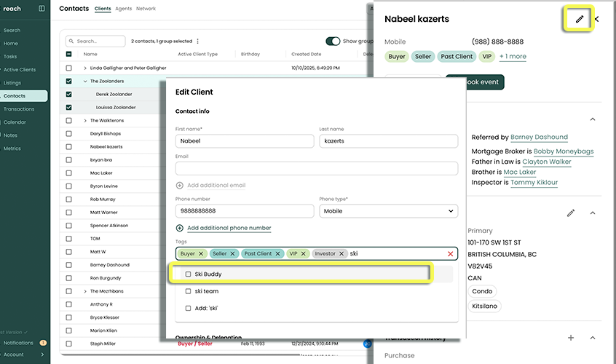
Task: Click the pencil edit icon beside Nabeel kazerts
Action: click(x=579, y=19)
